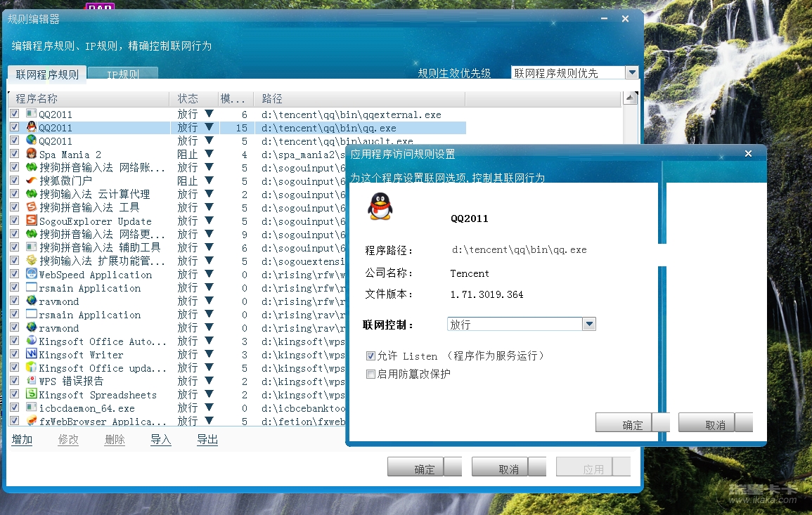
Task: Click the icbcdaemon_64.exe icon
Action: [31, 408]
